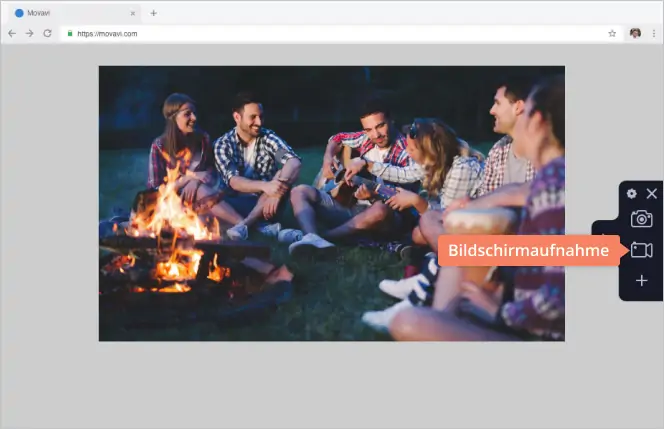The height and width of the screenshot is (429, 664).
Task: Start screen recording with video camera icon
Action: pyautogui.click(x=642, y=250)
